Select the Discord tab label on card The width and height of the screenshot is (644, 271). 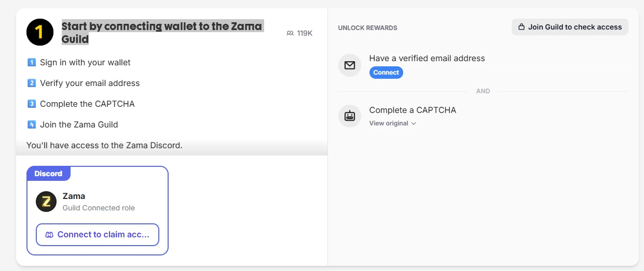click(48, 174)
